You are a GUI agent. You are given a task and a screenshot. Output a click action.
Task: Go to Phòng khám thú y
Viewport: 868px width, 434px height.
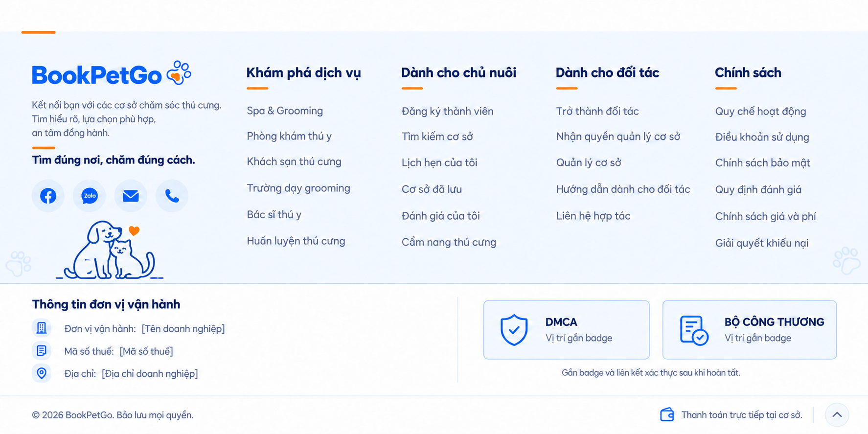[x=289, y=136]
